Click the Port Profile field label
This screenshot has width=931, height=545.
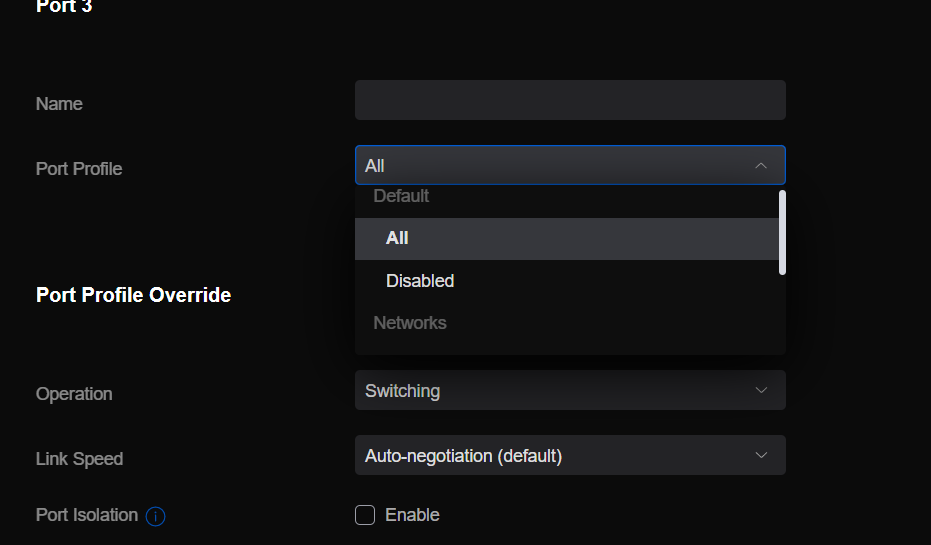pyautogui.click(x=79, y=169)
